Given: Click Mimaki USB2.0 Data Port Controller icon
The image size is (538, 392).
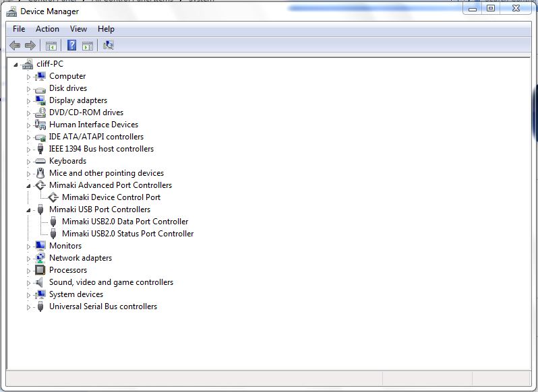Looking at the screenshot, I should (x=53, y=222).
